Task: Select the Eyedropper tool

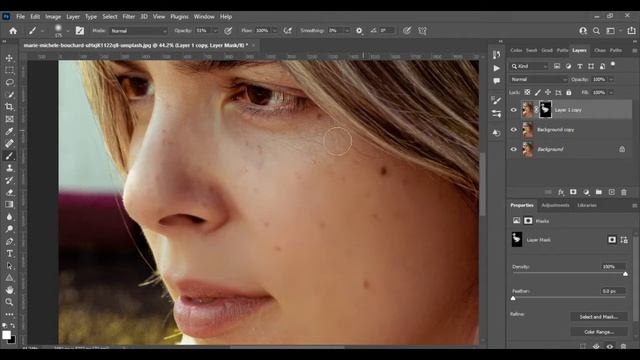Action: click(x=9, y=131)
